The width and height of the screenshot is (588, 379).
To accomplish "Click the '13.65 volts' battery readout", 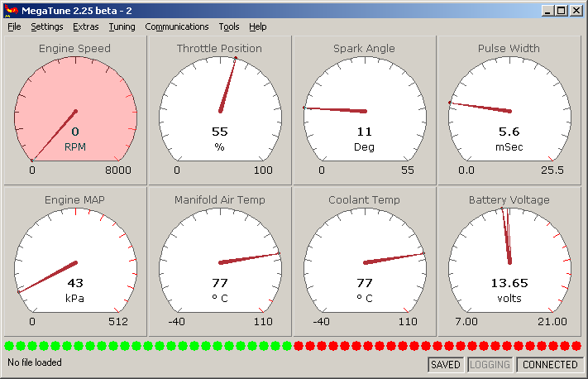I will [x=509, y=290].
